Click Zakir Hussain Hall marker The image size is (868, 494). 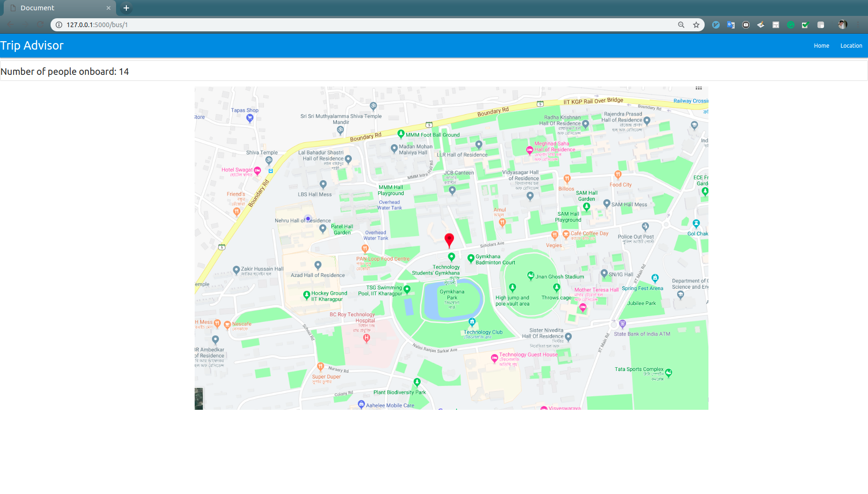tap(236, 270)
